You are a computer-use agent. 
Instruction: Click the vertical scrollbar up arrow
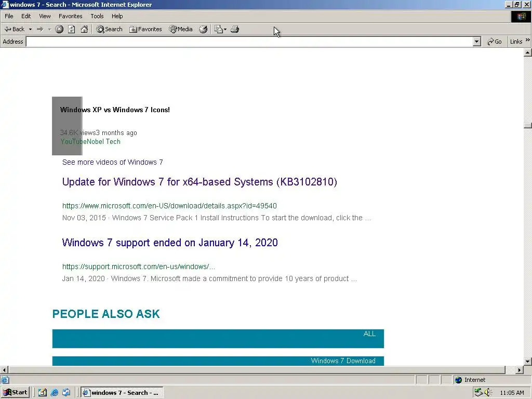[528, 52]
